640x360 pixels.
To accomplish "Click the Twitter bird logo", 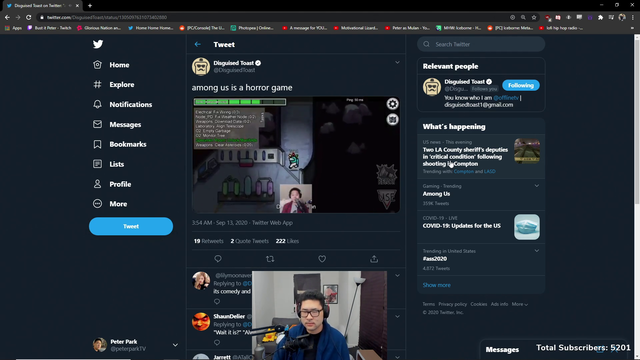I will (x=98, y=44).
